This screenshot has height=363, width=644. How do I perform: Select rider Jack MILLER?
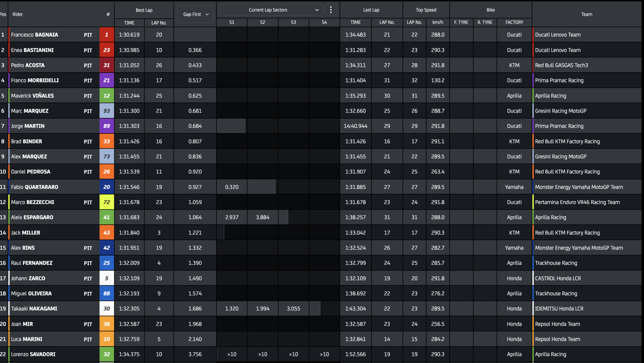click(26, 233)
